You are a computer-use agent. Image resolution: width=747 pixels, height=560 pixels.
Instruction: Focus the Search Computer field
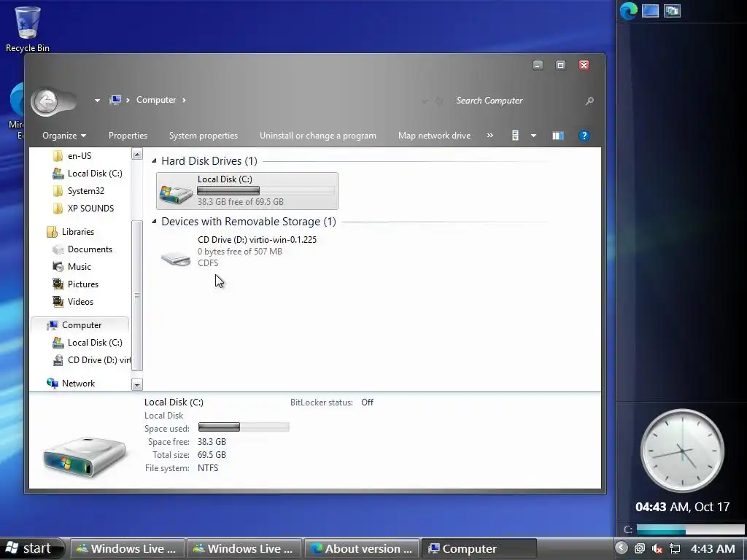click(517, 101)
